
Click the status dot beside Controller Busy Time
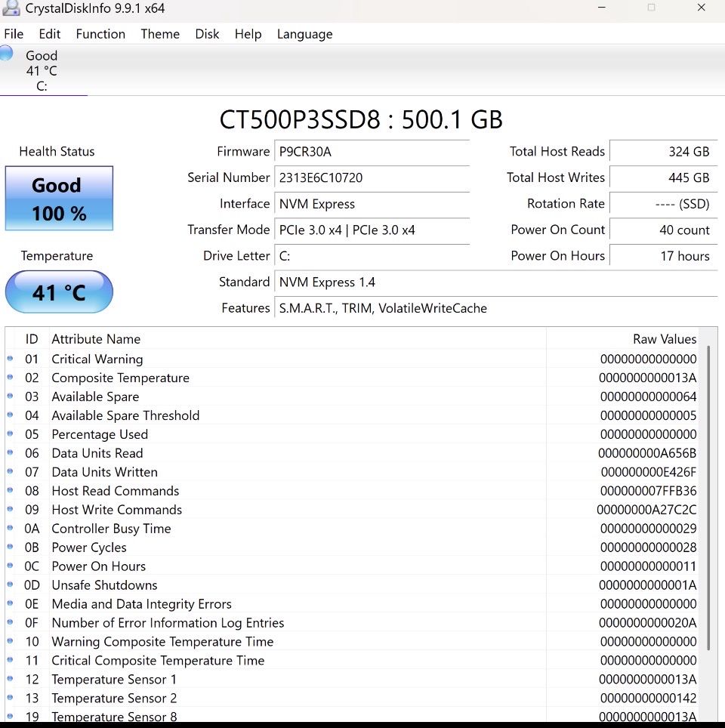click(x=10, y=528)
